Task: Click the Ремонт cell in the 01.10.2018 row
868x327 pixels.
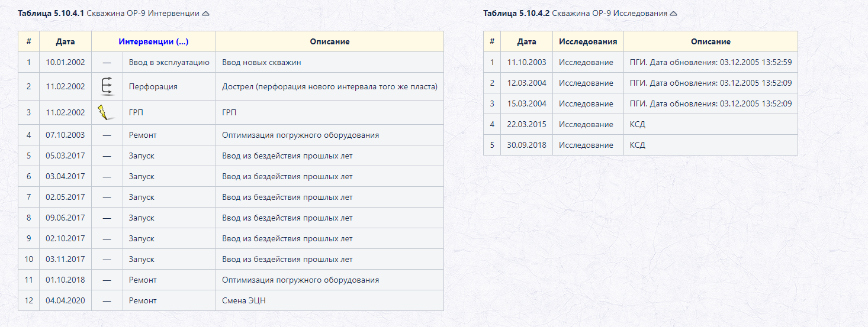Action: [169, 280]
